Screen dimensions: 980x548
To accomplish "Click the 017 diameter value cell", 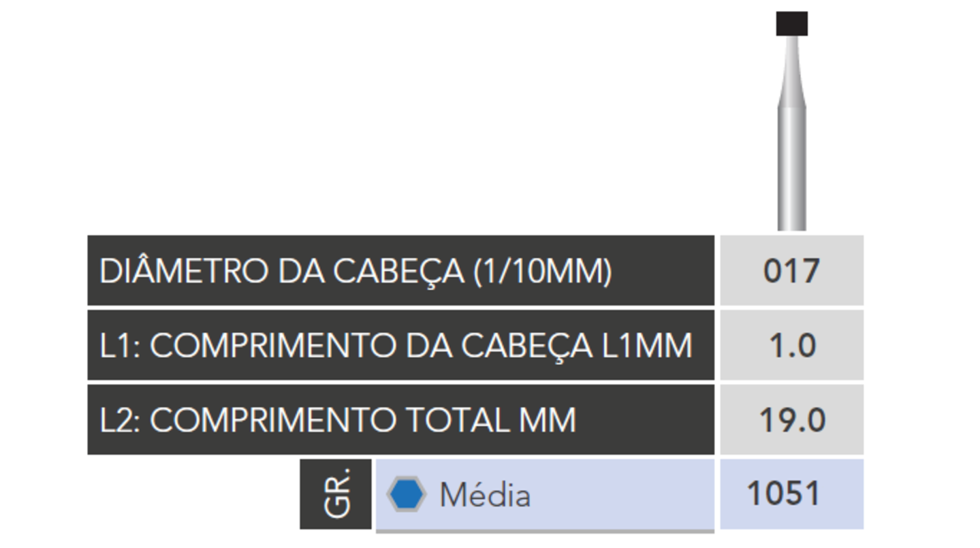I will 791,270.
